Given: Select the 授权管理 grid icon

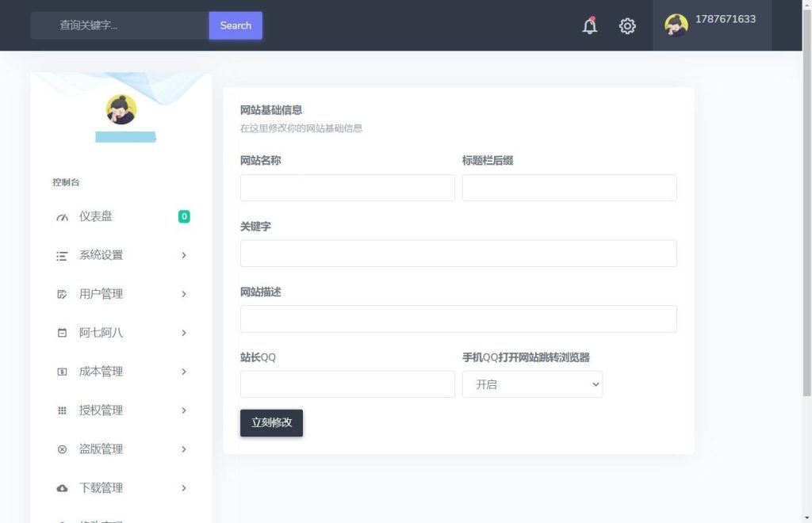Looking at the screenshot, I should pyautogui.click(x=62, y=410).
